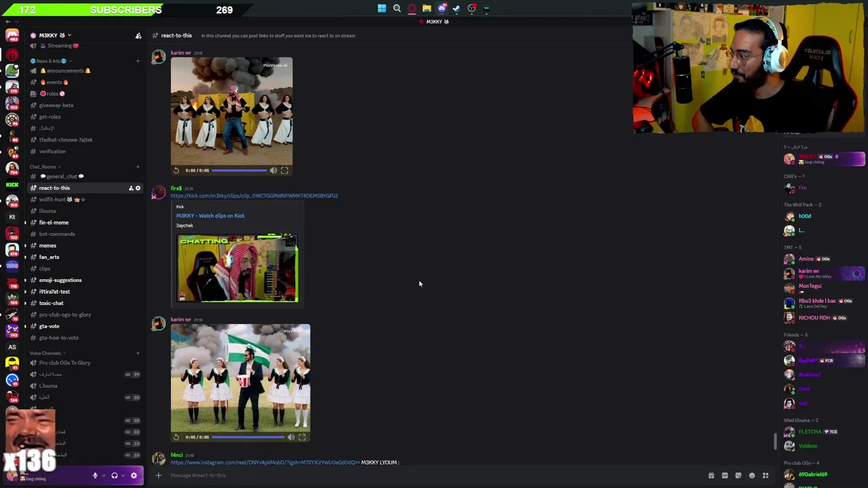Open headphone output options arrow

coord(123,475)
